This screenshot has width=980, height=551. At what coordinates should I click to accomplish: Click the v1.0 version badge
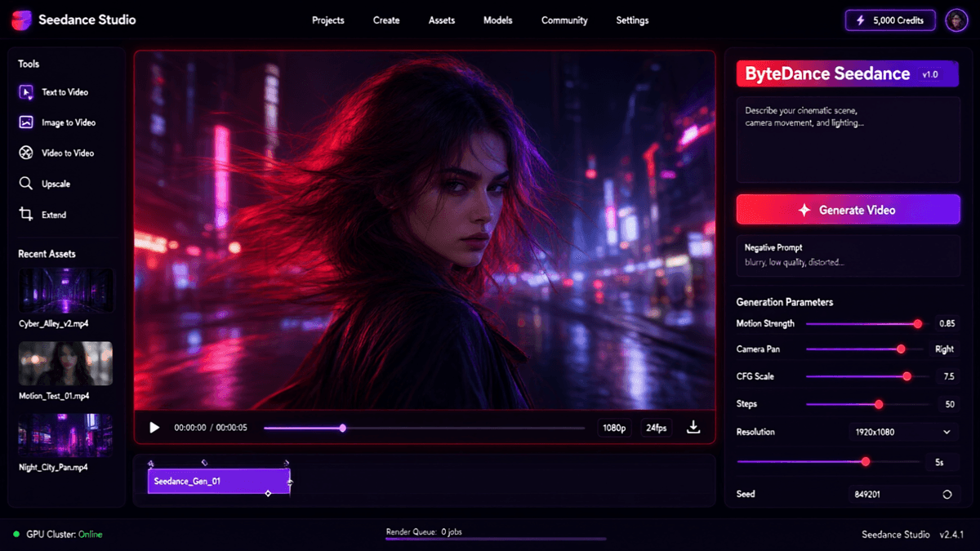[x=930, y=74]
